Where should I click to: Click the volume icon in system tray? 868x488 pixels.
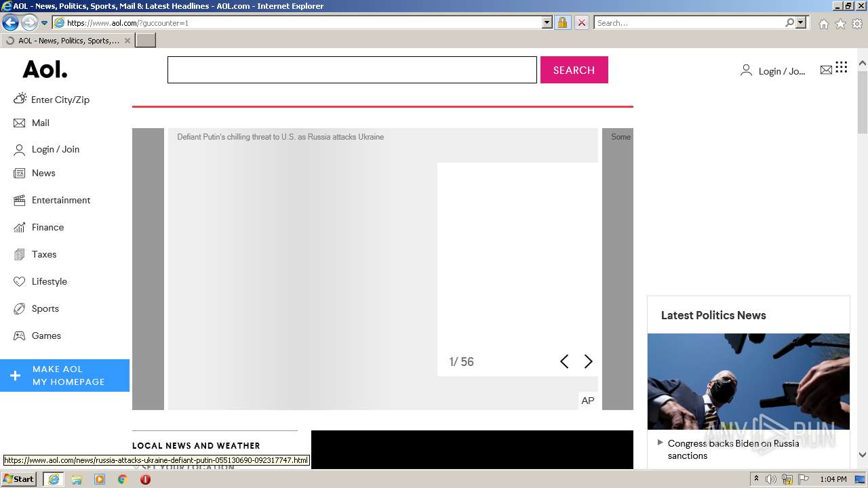[771, 479]
